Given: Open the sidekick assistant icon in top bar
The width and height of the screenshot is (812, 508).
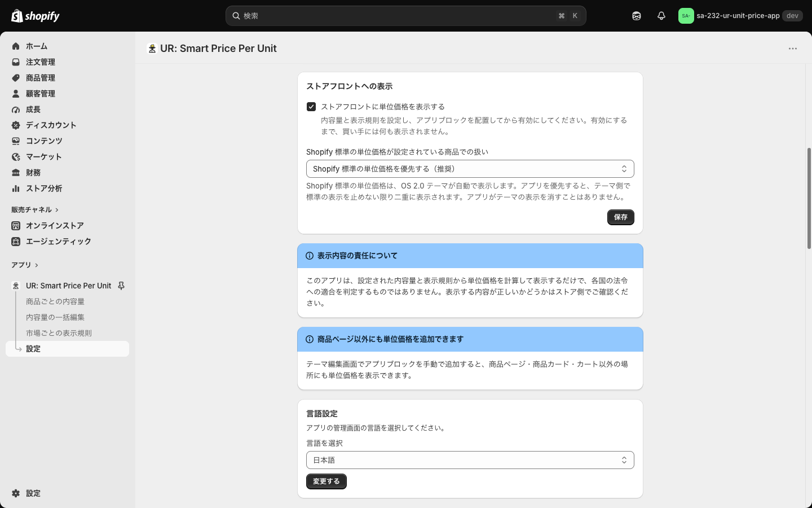Looking at the screenshot, I should [637, 16].
